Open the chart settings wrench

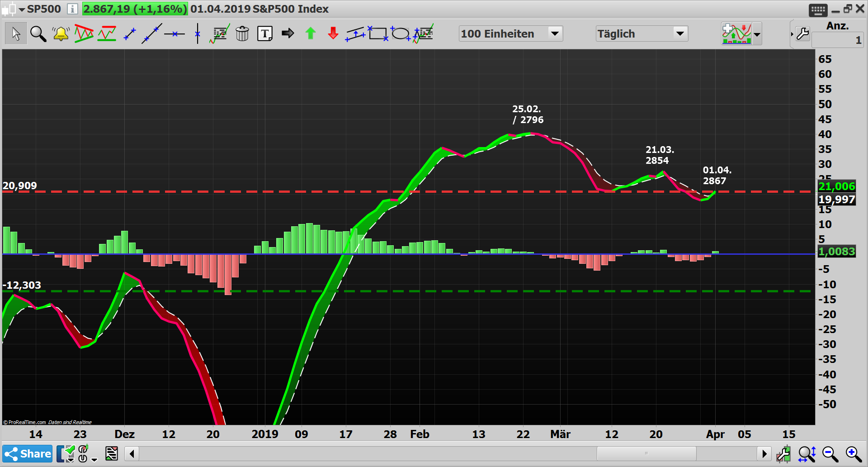(802, 33)
